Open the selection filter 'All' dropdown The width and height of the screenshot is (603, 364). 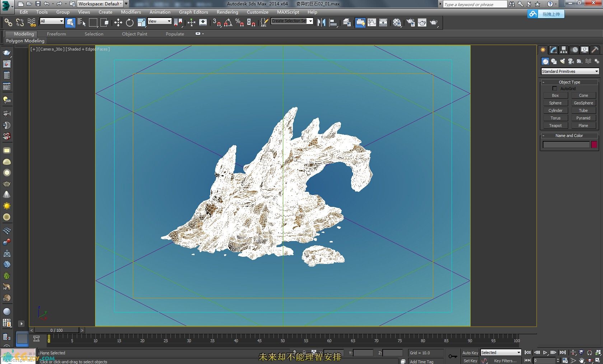coord(52,21)
